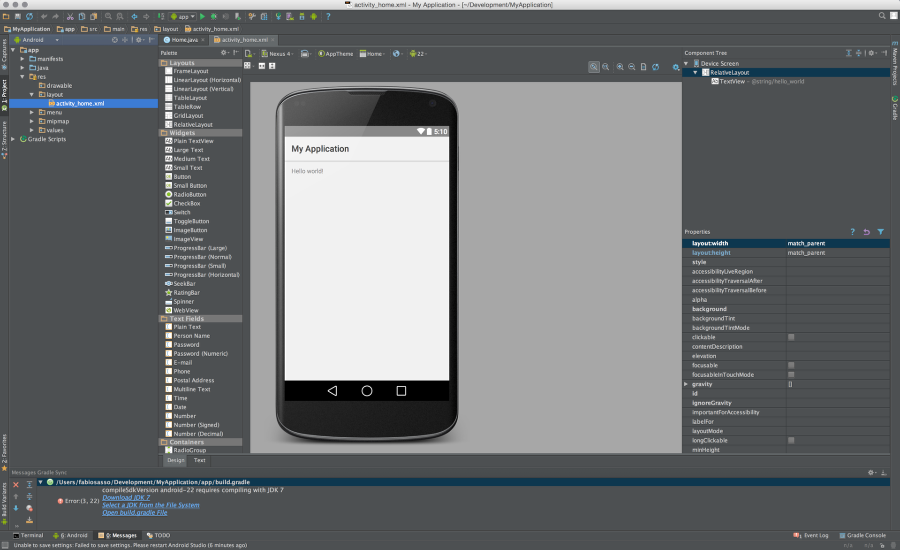Click the Debug app bug icon
This screenshot has height=550, width=900.
(214, 17)
